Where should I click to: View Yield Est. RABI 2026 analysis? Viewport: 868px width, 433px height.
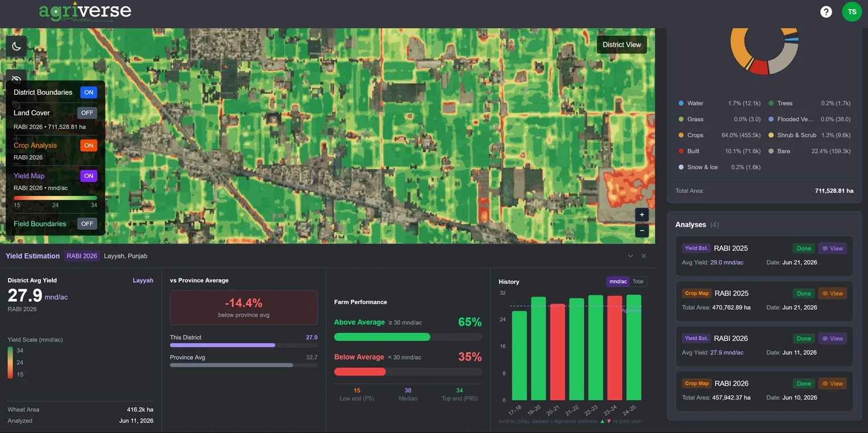833,338
